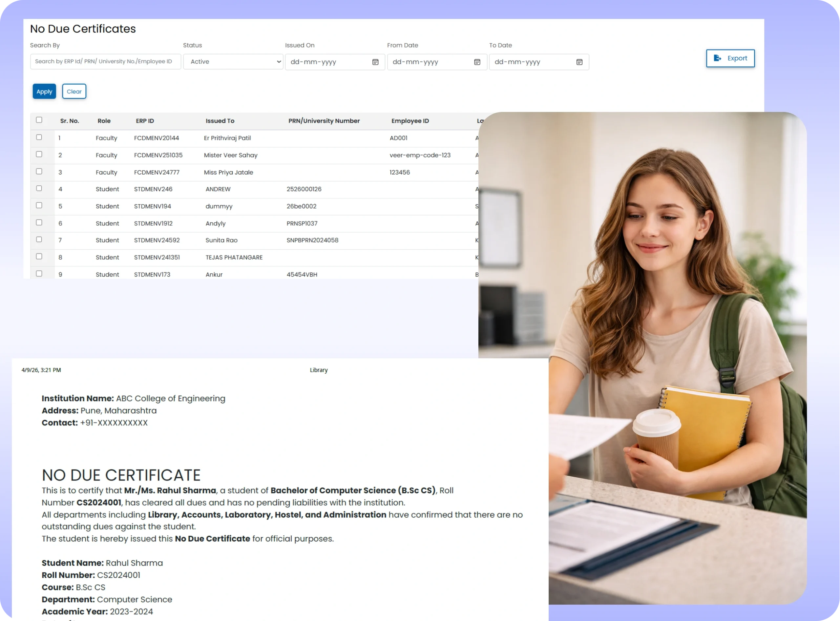Select the checkbox for Mister Veer Sahay
Image resolution: width=840 pixels, height=621 pixels.
coord(39,154)
